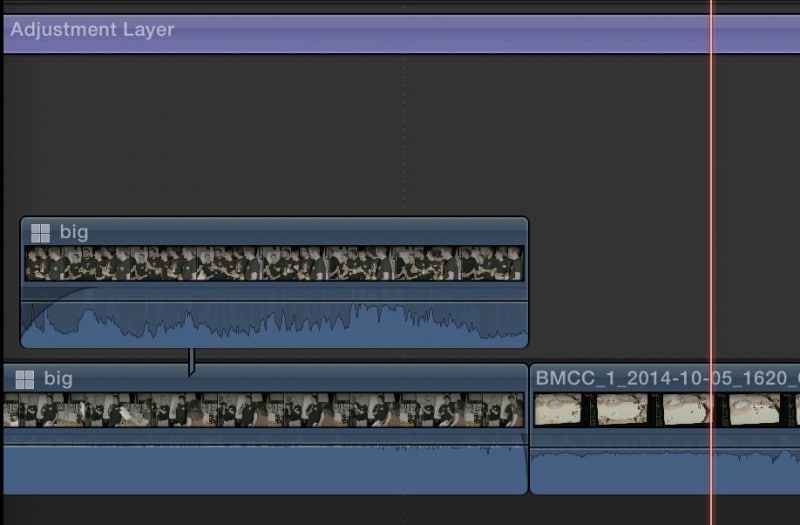Click the multicam icon on primary storyline big clip
Viewport: 800px width, 525px height.
pos(25,380)
